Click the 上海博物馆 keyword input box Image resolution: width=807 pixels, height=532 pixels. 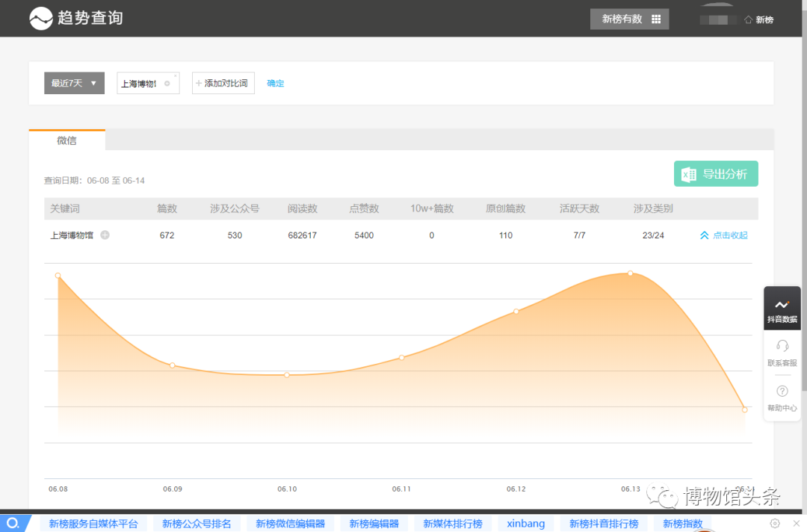click(x=148, y=83)
